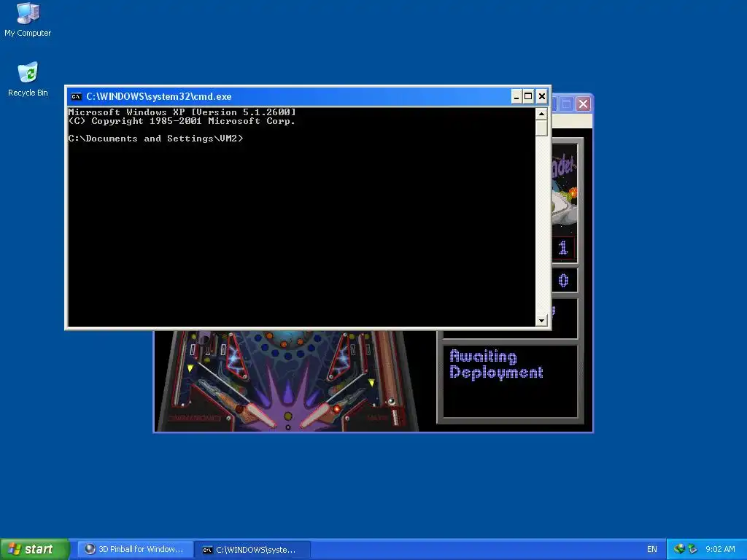Click the cmd.exe vertical scroll thumb
747x560 pixels.
[x=541, y=128]
